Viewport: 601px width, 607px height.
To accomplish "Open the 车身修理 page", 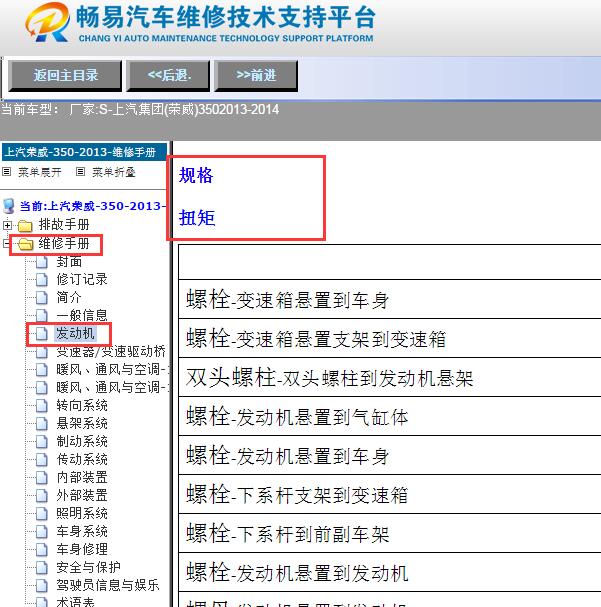I will (82, 549).
